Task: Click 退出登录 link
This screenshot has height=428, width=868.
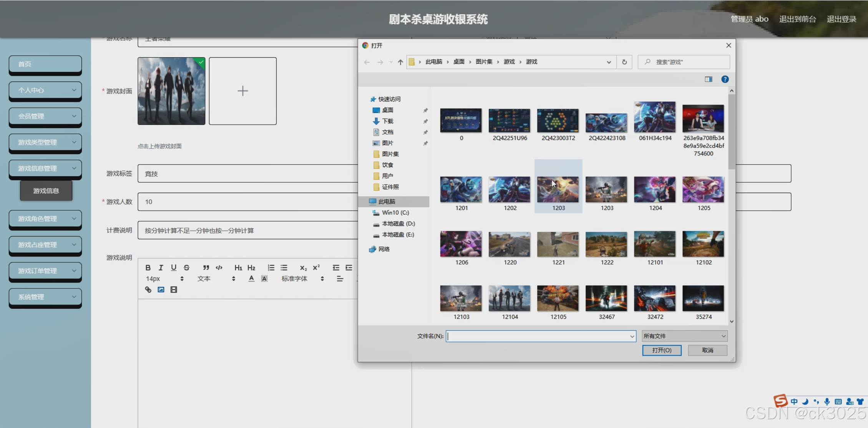Action: pyautogui.click(x=841, y=19)
